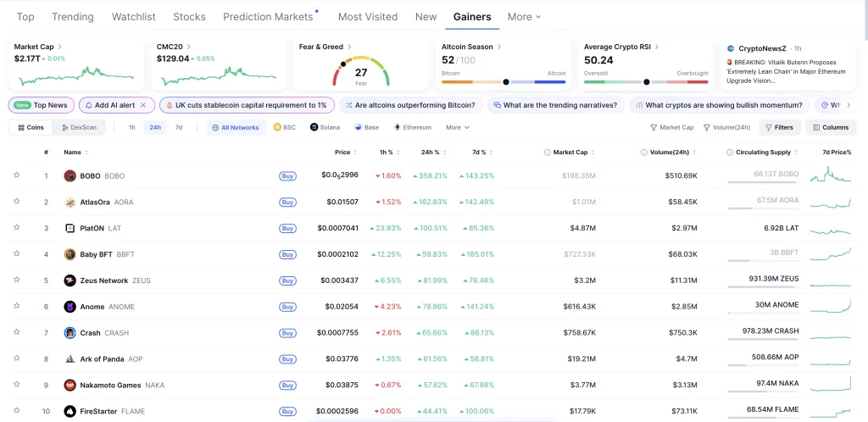The width and height of the screenshot is (868, 422).
Task: Open the Fear & Greed gauge
Action: coord(361,71)
